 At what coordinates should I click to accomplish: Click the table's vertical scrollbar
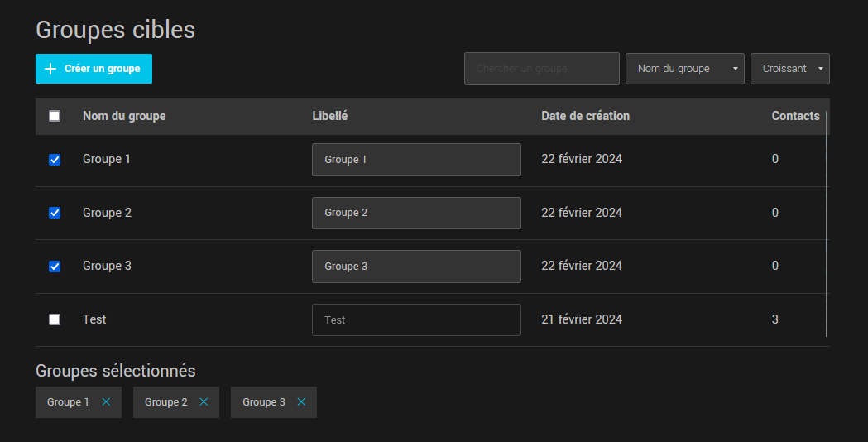(827, 223)
